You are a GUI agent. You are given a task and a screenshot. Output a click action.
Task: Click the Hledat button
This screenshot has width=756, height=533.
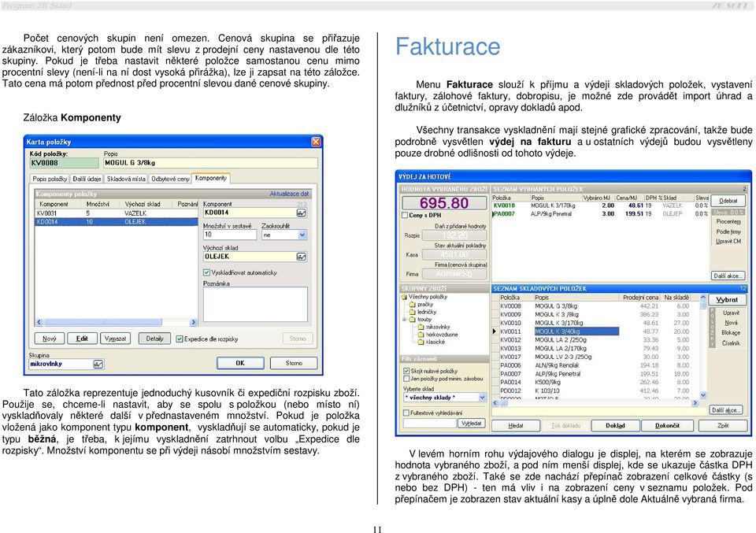click(515, 425)
